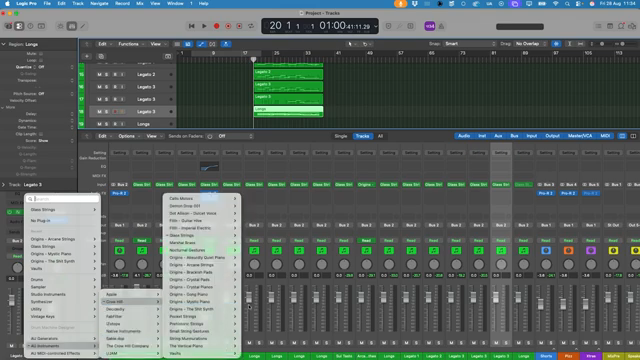Image resolution: width=640 pixels, height=360 pixels.
Task: Toggle the Flex button in tracks menu bar
Action: tap(212, 44)
